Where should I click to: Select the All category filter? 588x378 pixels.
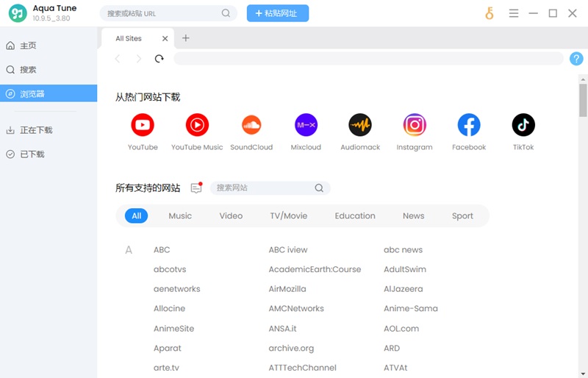(x=137, y=215)
